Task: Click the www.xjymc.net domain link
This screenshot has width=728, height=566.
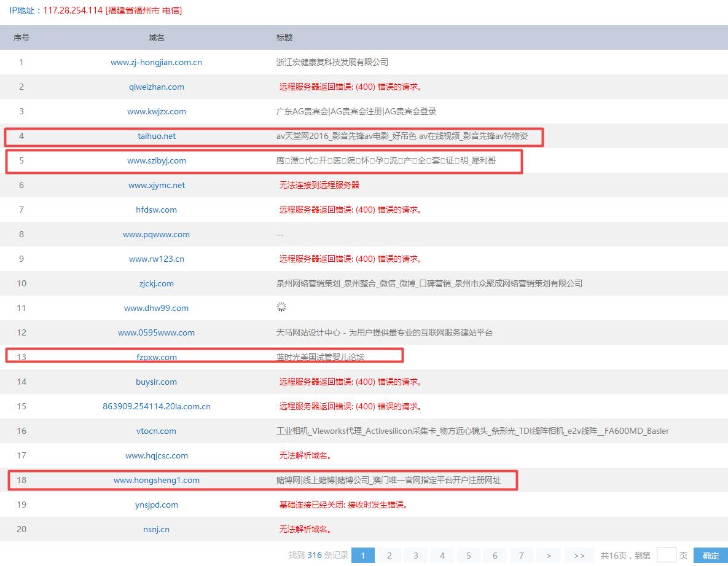Action: click(156, 185)
